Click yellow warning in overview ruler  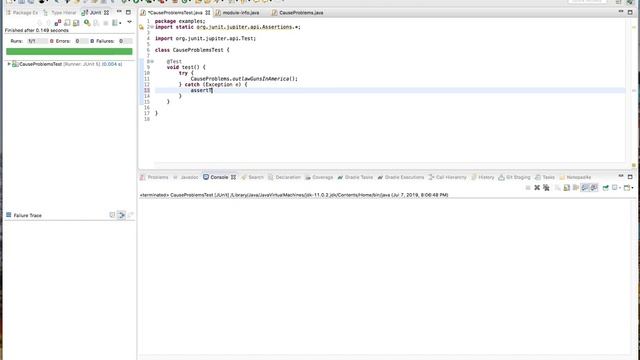coord(634,27)
